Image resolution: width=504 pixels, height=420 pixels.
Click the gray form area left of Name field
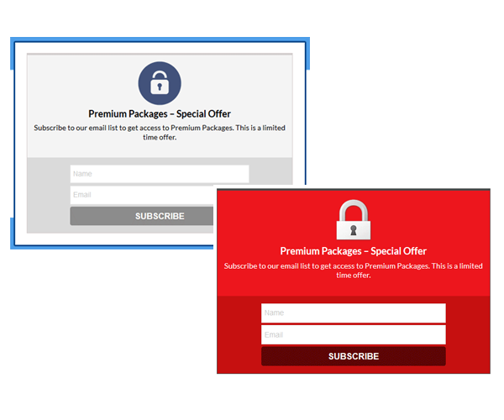coord(49,195)
